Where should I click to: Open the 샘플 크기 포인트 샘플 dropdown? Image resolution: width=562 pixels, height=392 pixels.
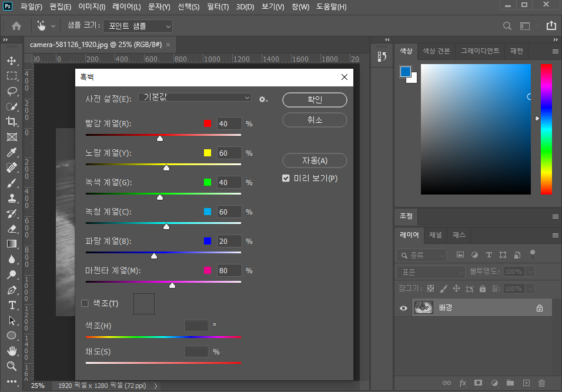(x=138, y=26)
